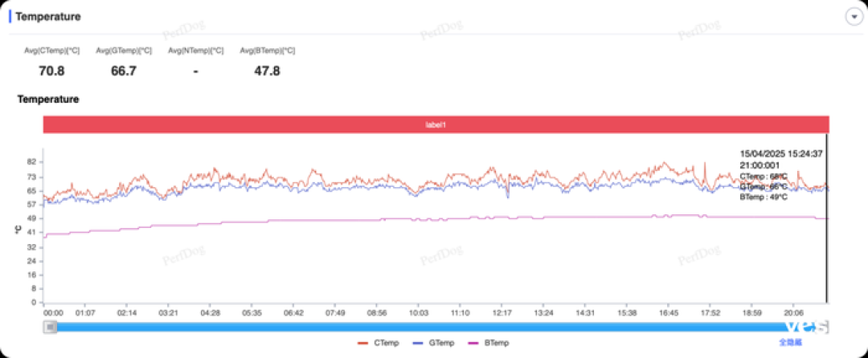Image resolution: width=868 pixels, height=358 pixels.
Task: Click the Avg(NTemp) dash value
Action: (195, 71)
